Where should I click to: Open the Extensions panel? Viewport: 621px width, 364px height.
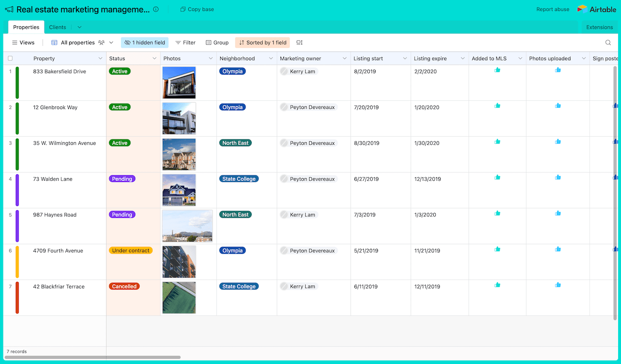(x=600, y=27)
